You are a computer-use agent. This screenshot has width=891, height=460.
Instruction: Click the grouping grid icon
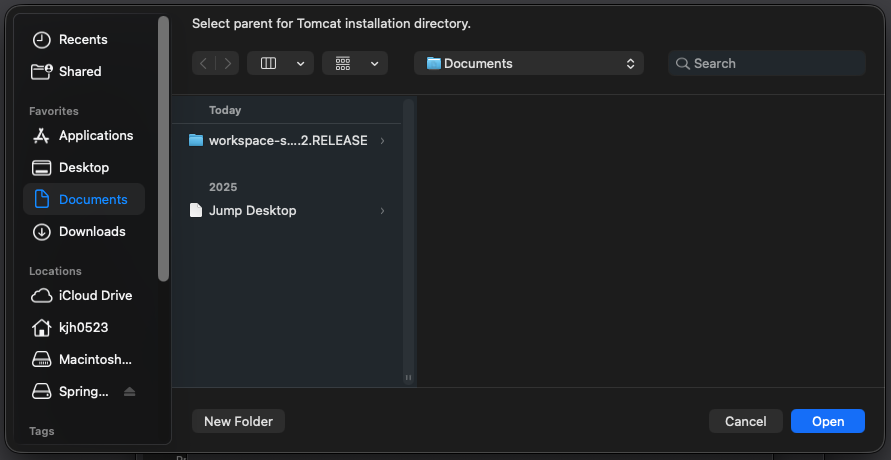[343, 63]
